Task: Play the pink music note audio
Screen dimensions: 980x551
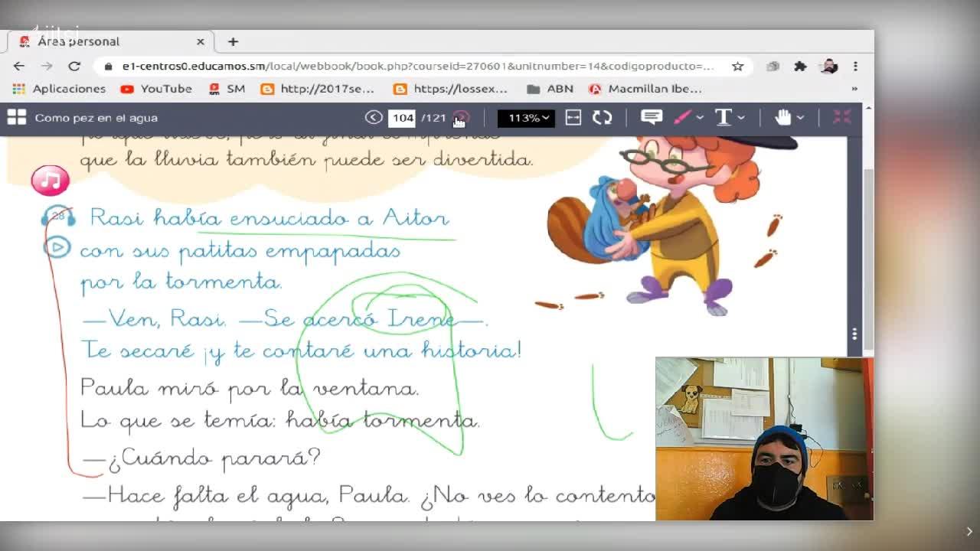Action: point(50,181)
